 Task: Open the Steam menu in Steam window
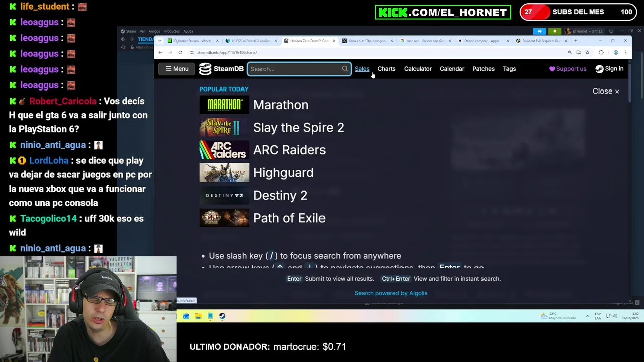131,31
